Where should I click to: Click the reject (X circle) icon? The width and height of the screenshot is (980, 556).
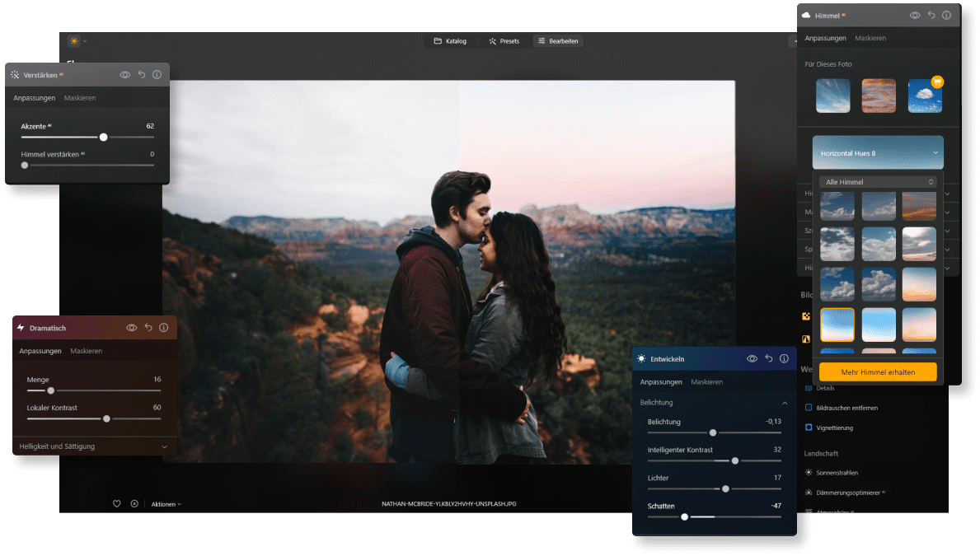tap(134, 503)
